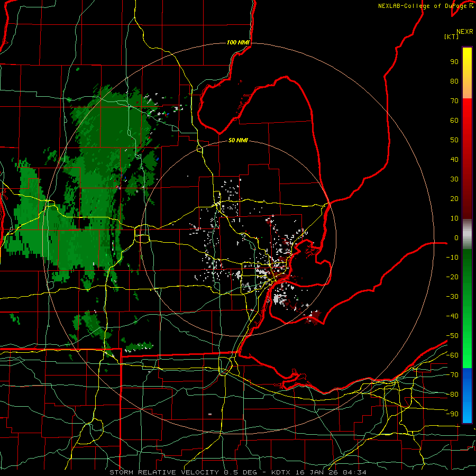Screen dimensions: 476x476
Task: Click the "16 JAN 26" date in the caption
Action: [x=317, y=472]
